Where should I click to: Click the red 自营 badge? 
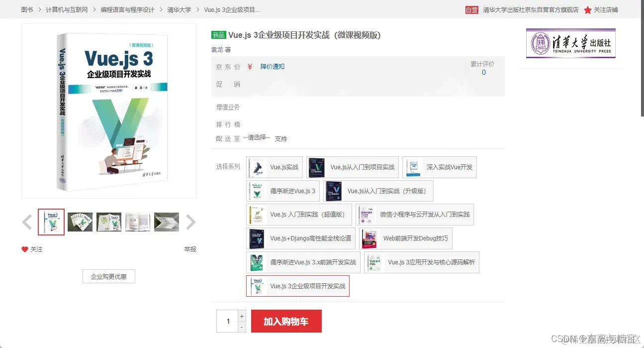pyautogui.click(x=471, y=9)
